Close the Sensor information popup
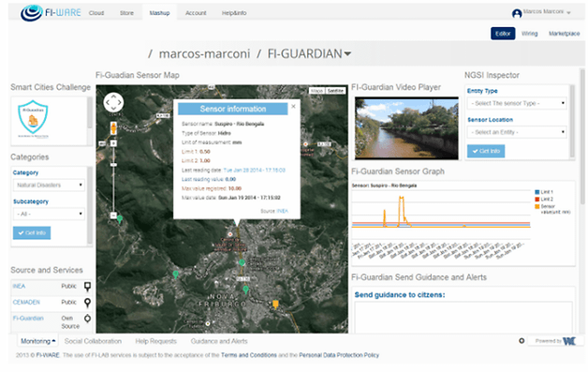 click(x=294, y=107)
